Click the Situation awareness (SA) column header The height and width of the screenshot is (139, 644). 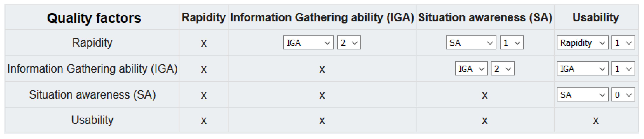coord(485,18)
